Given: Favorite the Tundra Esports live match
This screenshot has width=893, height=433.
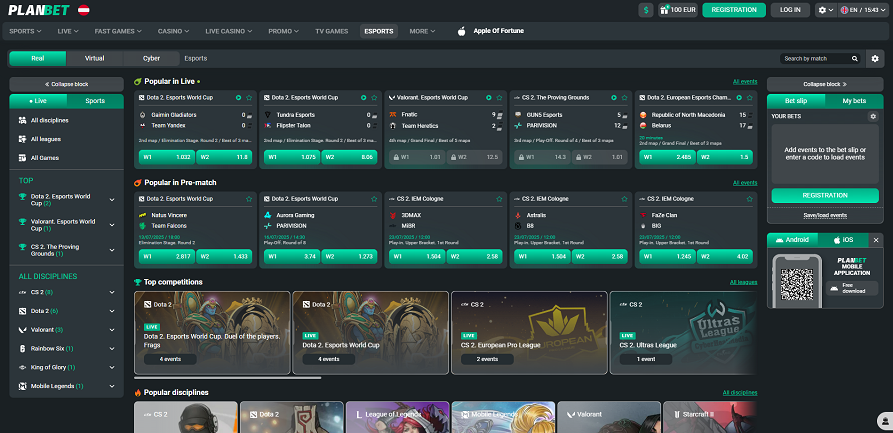Looking at the screenshot, I should click(x=374, y=98).
